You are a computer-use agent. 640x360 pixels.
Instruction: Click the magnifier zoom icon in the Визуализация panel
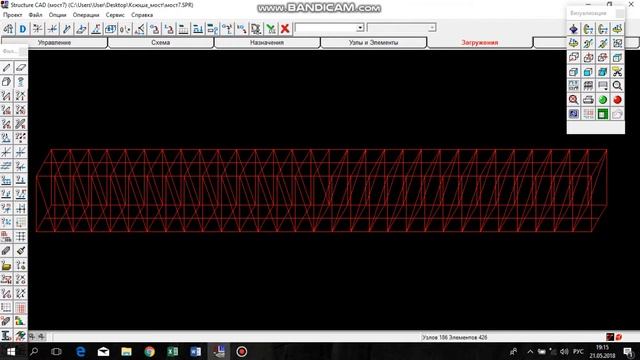(x=617, y=85)
